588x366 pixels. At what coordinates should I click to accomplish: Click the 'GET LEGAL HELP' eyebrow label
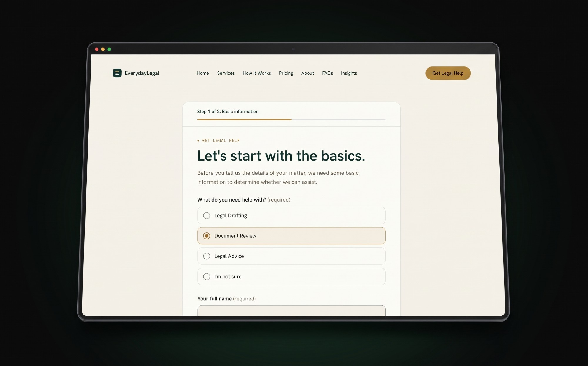221,140
